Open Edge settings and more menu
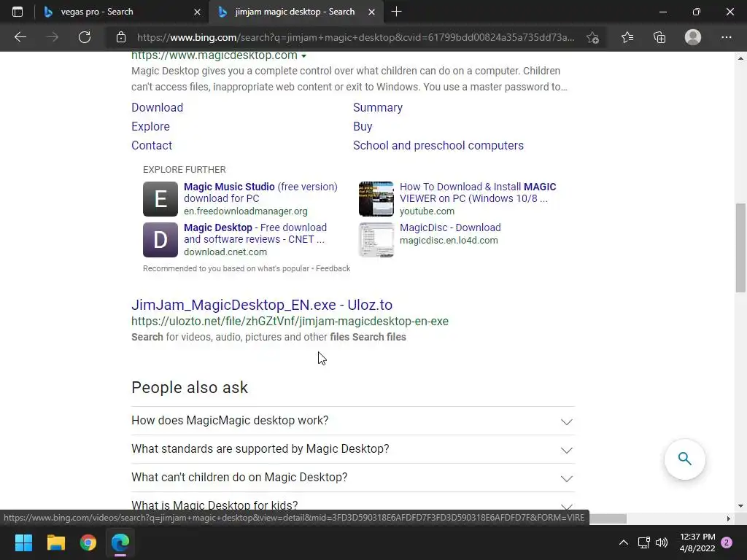Viewport: 747px width, 560px height. 726,37
